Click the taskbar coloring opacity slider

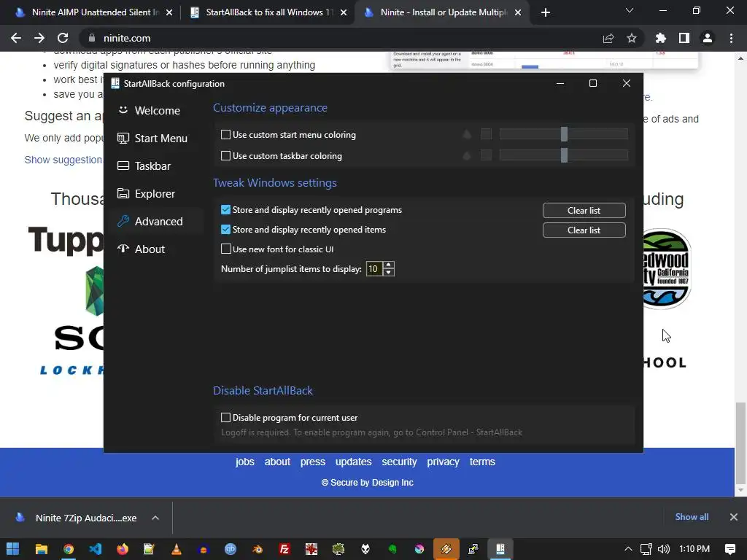point(564,155)
